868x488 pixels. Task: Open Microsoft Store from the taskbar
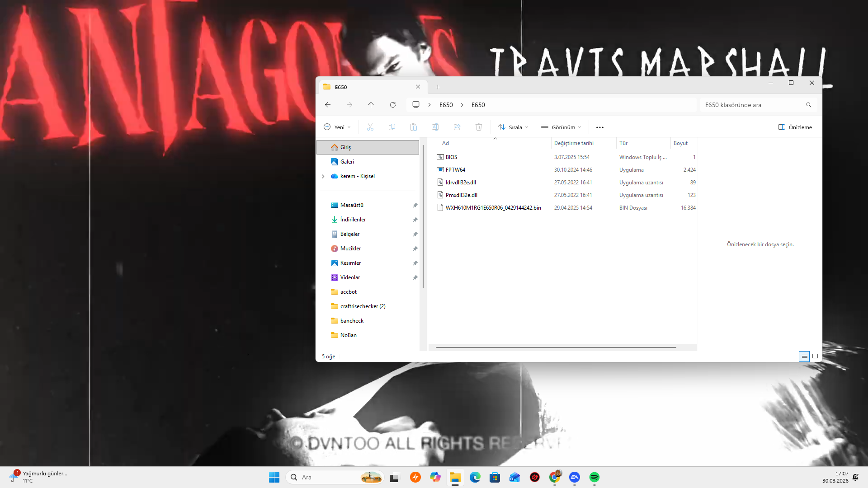[x=495, y=477]
